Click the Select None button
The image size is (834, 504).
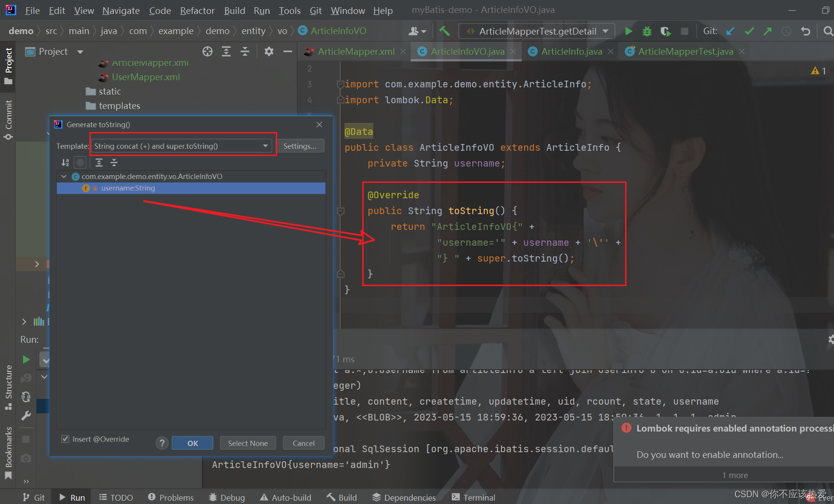click(x=248, y=443)
